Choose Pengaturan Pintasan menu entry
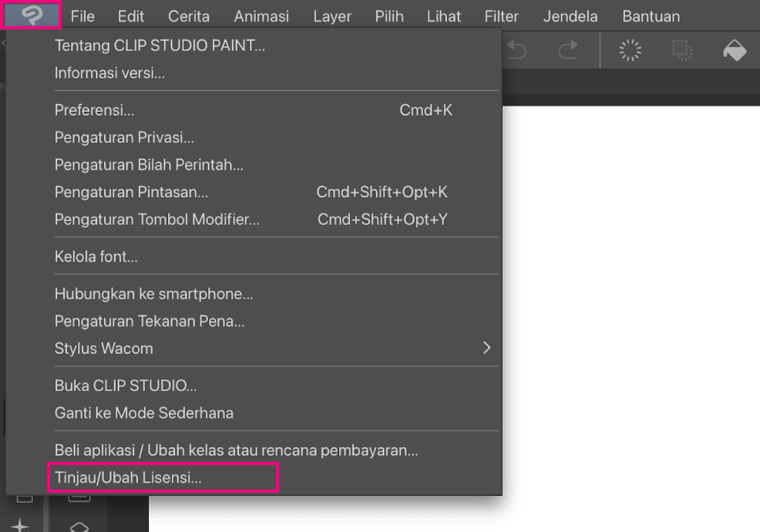 [x=131, y=192]
